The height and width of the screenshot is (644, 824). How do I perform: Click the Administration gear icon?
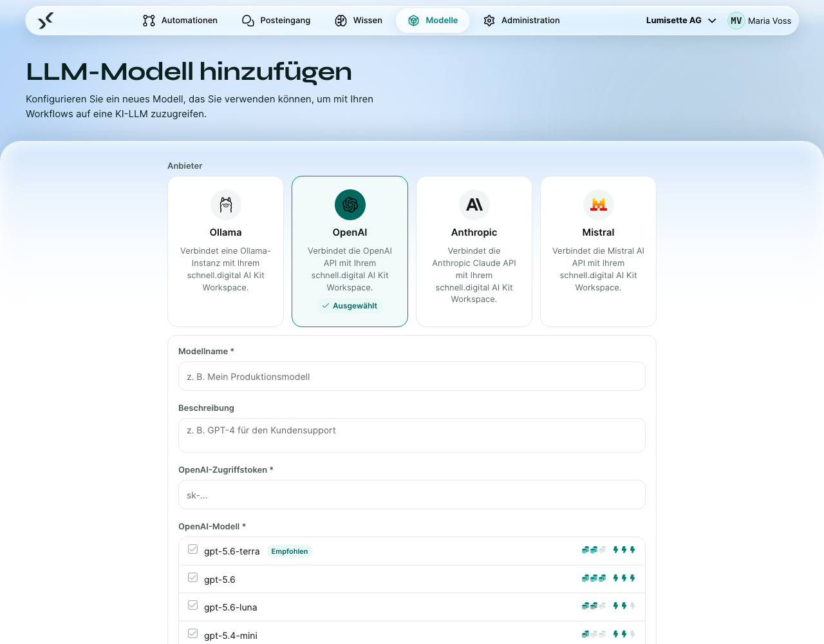489,21
